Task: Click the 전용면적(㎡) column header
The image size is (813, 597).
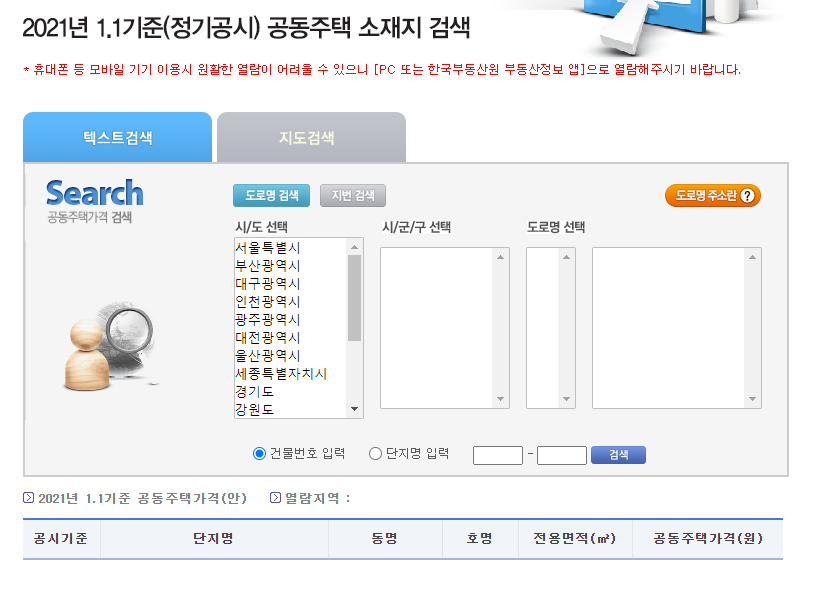Action: [575, 539]
